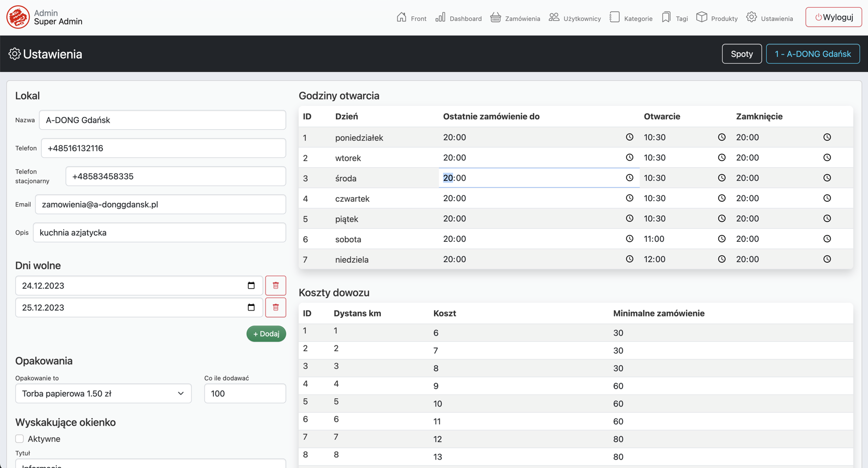Expand the Opakowanie to dropdown

(103, 393)
